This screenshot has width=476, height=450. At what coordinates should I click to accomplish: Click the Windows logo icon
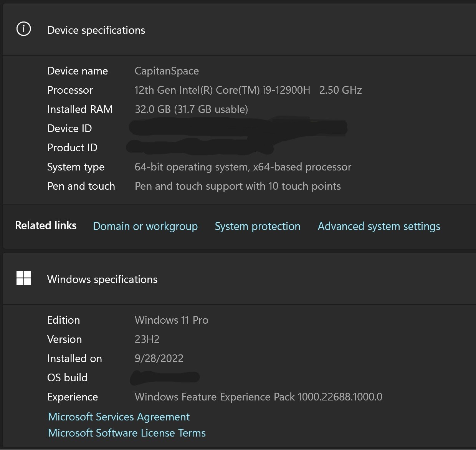pyautogui.click(x=23, y=278)
